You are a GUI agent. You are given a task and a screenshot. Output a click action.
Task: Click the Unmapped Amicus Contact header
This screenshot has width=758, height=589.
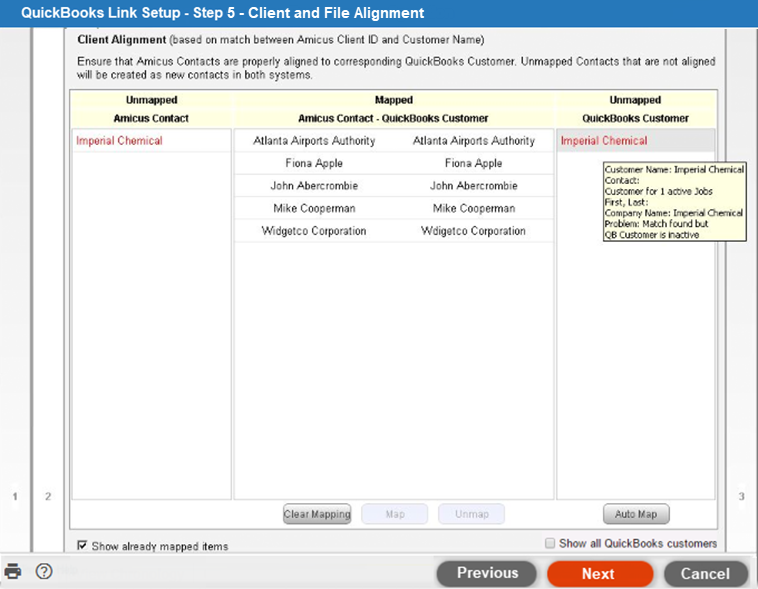(x=151, y=109)
